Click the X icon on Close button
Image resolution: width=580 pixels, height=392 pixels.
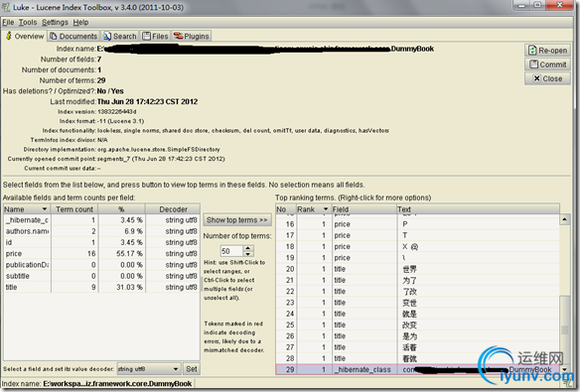536,78
